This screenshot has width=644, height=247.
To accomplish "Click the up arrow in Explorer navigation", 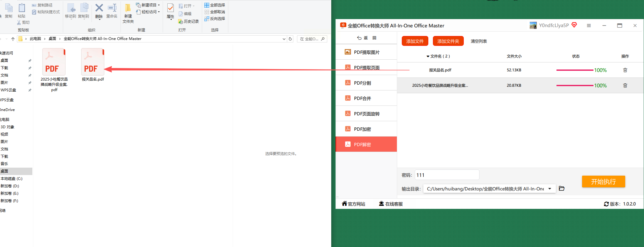I will click(x=13, y=39).
